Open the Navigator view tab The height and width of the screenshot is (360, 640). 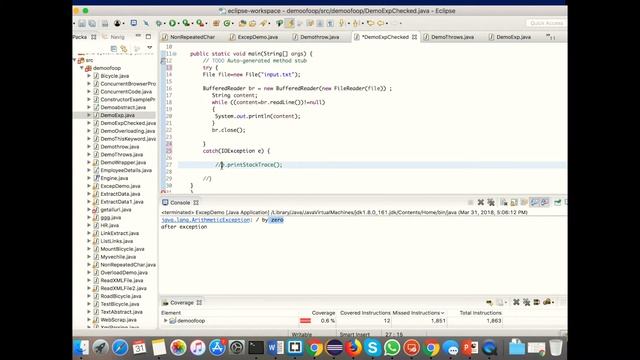tap(114, 37)
